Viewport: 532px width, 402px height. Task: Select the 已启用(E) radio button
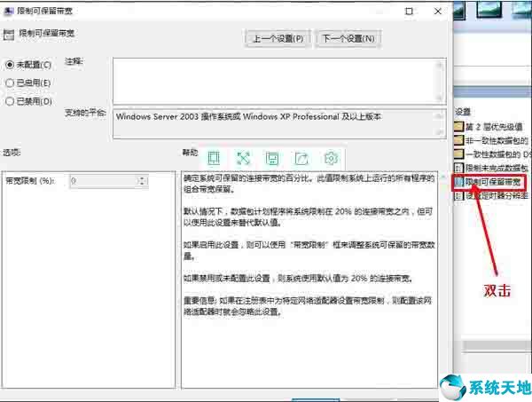[x=10, y=83]
